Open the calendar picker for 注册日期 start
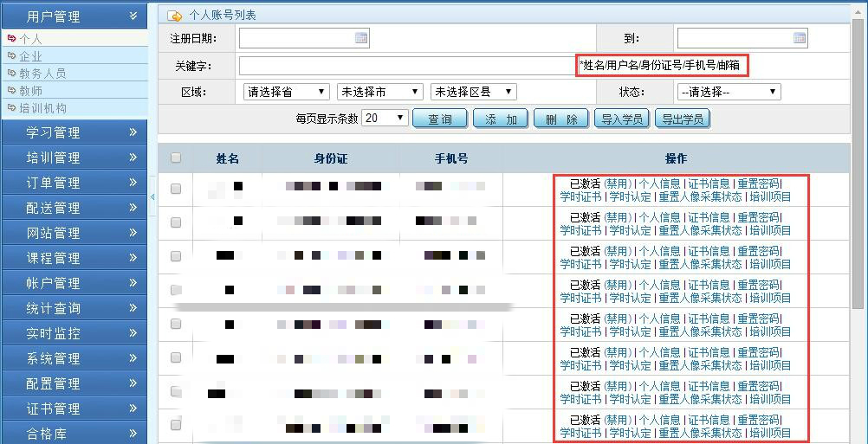This screenshot has height=444, width=868. [361, 38]
